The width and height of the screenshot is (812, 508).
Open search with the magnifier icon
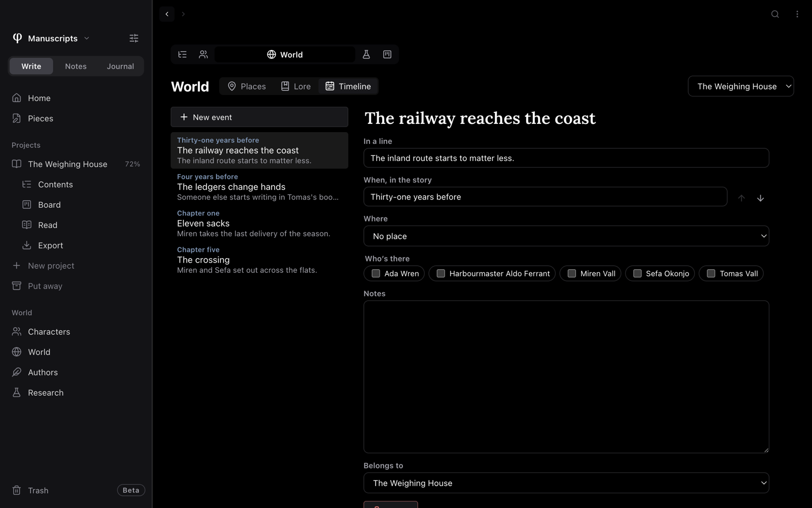click(x=775, y=14)
